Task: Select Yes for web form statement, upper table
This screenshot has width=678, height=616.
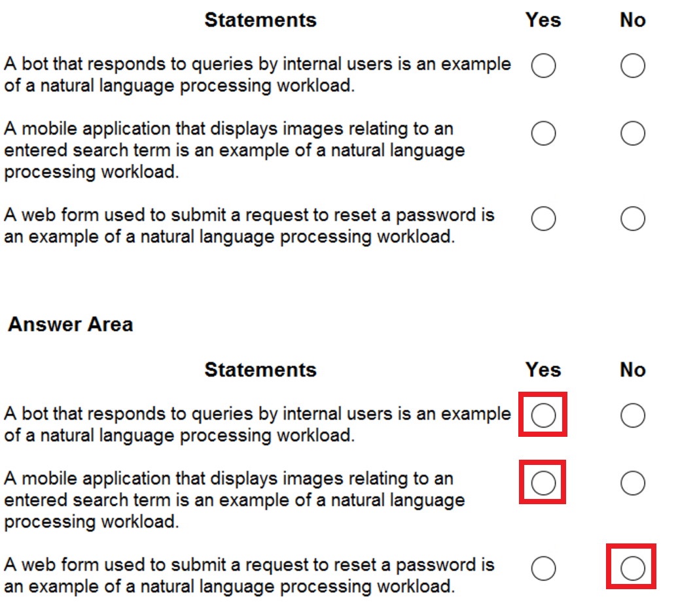Action: pos(543,219)
